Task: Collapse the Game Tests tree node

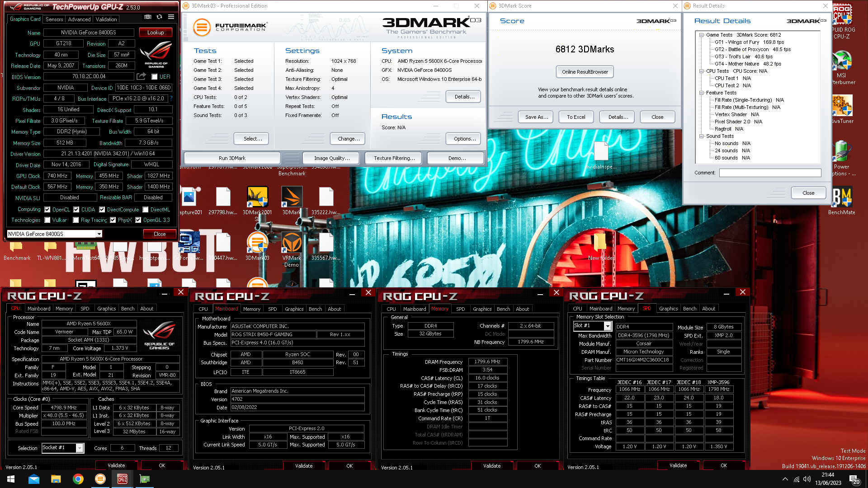Action: click(x=701, y=35)
